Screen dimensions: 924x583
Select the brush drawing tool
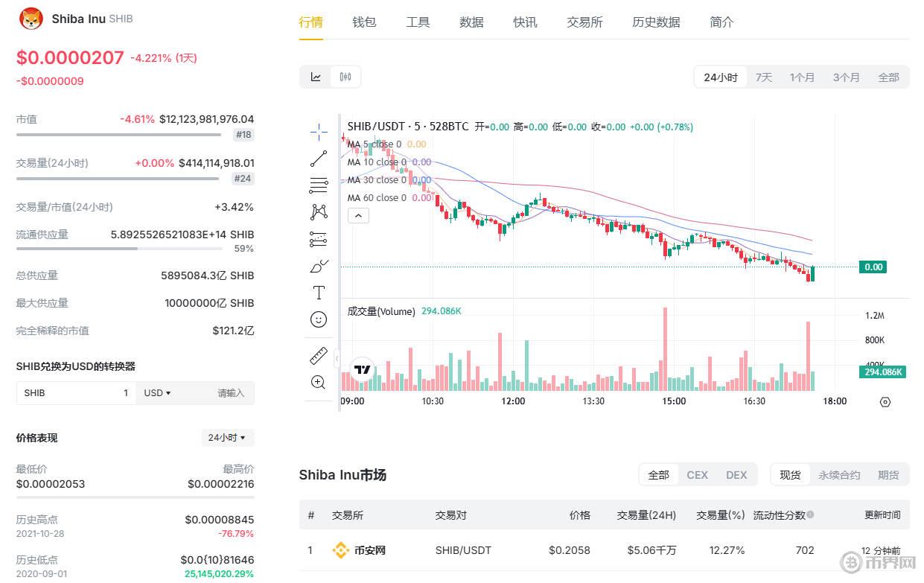319,266
